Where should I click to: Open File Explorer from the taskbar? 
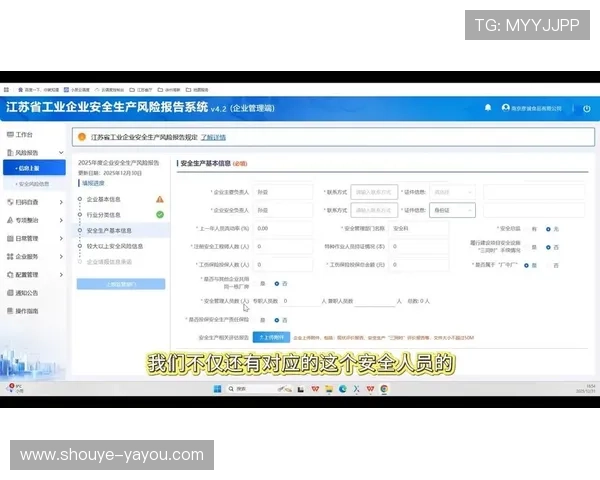(329, 389)
